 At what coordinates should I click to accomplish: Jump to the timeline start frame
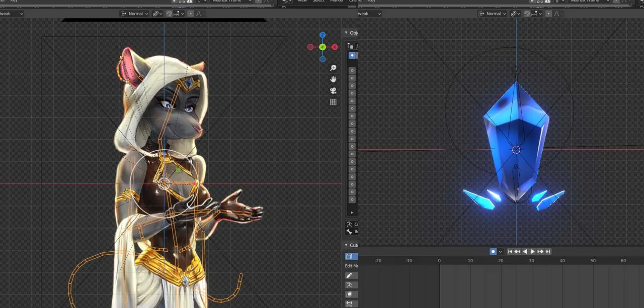(510, 251)
